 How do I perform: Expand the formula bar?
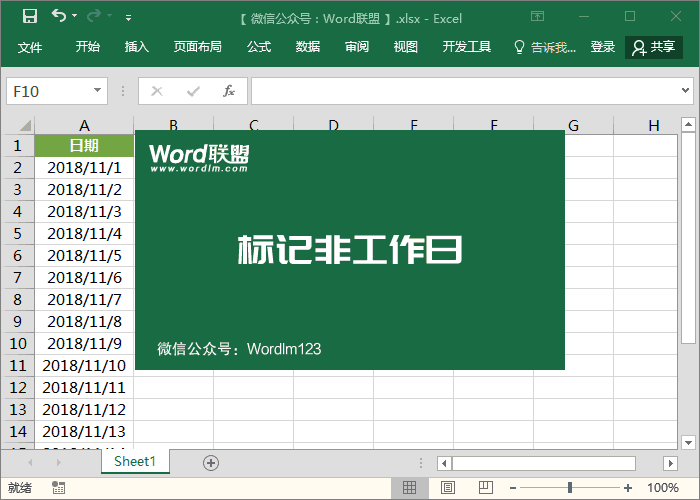[x=686, y=91]
